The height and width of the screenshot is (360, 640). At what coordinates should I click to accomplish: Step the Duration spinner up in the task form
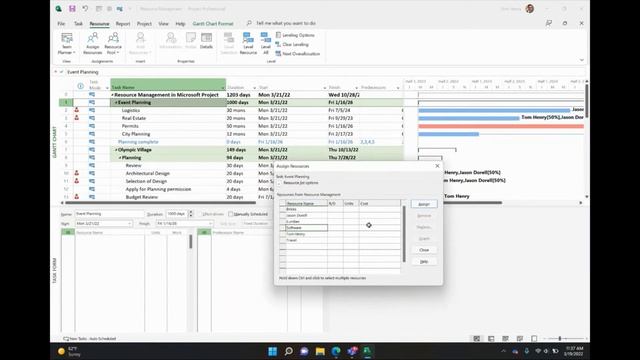(191, 212)
